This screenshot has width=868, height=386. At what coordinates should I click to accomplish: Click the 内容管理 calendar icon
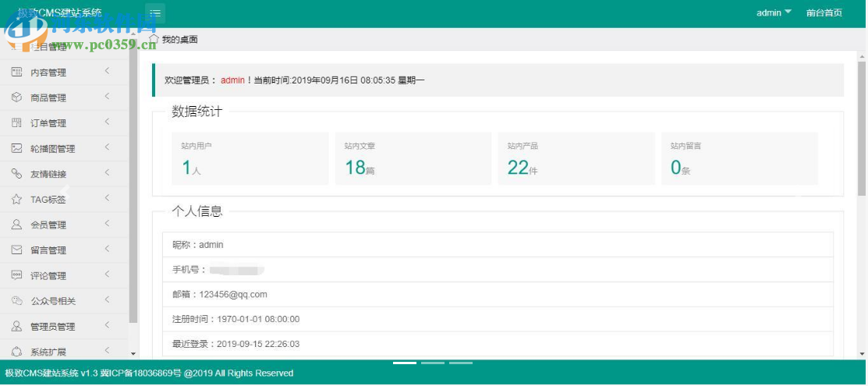coord(16,73)
